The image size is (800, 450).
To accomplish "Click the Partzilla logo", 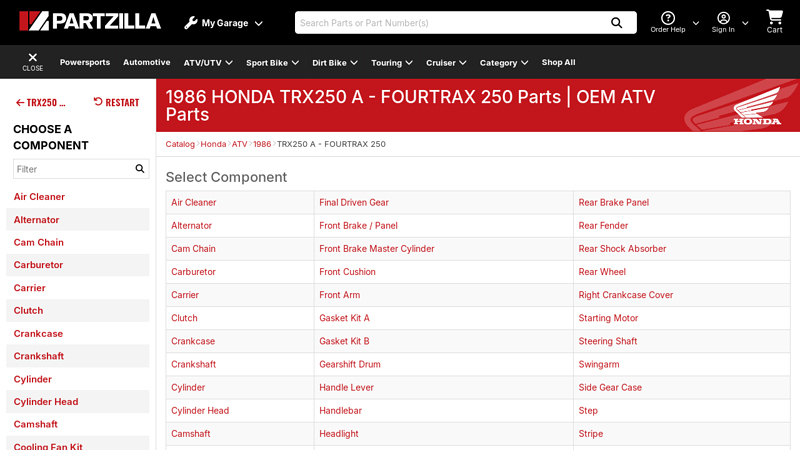I will [x=90, y=21].
